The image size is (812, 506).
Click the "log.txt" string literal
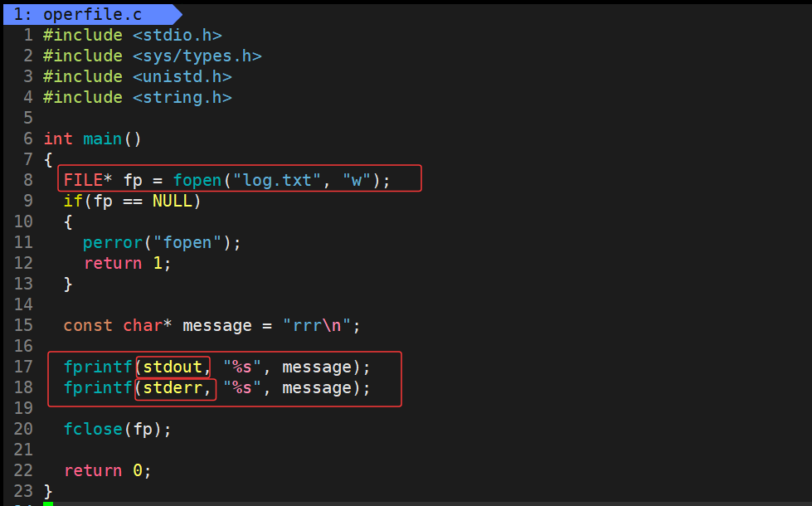pos(283,180)
